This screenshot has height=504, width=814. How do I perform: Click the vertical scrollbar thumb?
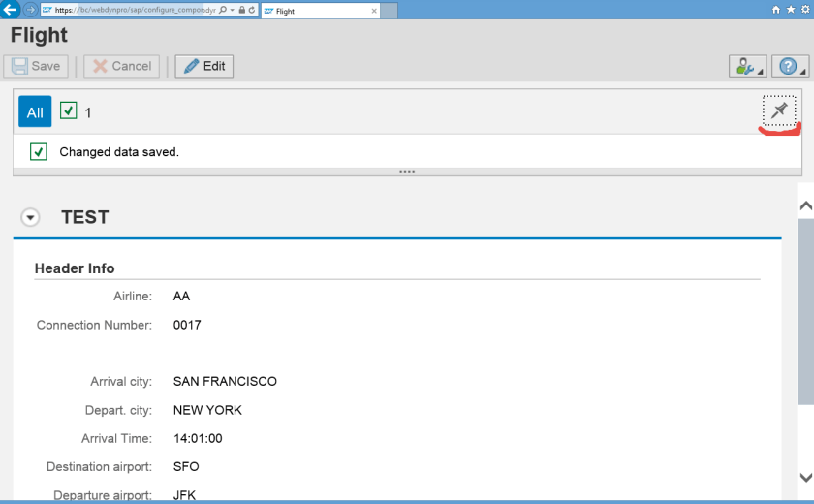click(805, 311)
